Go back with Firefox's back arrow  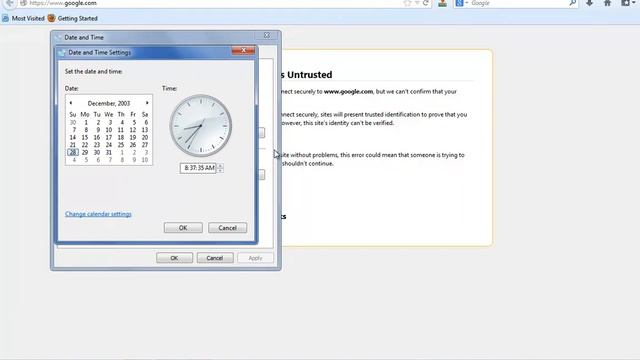click(x=9, y=3)
